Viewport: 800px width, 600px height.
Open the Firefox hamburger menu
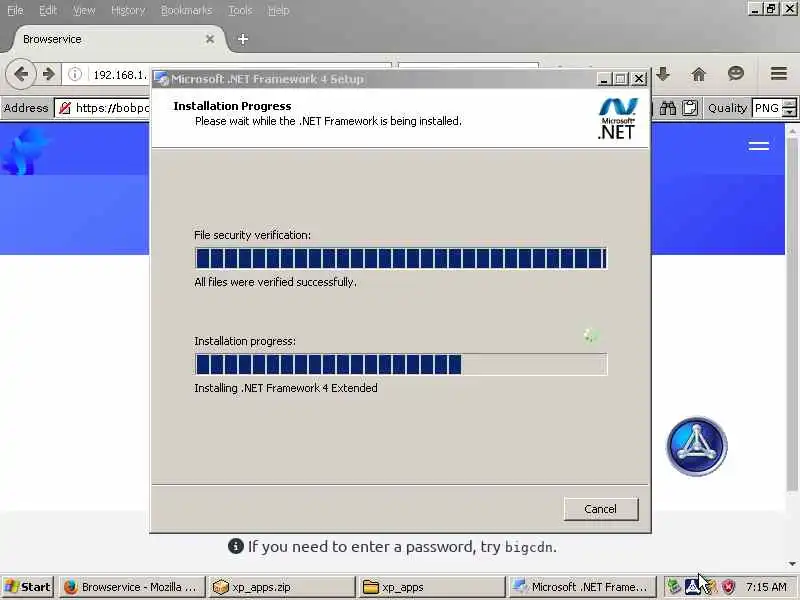coord(779,74)
